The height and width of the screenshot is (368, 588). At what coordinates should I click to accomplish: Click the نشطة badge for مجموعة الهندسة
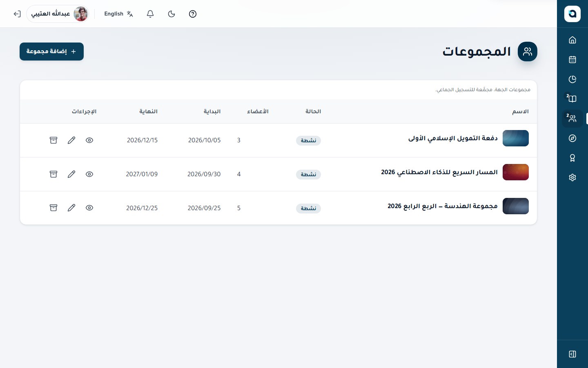click(x=308, y=209)
